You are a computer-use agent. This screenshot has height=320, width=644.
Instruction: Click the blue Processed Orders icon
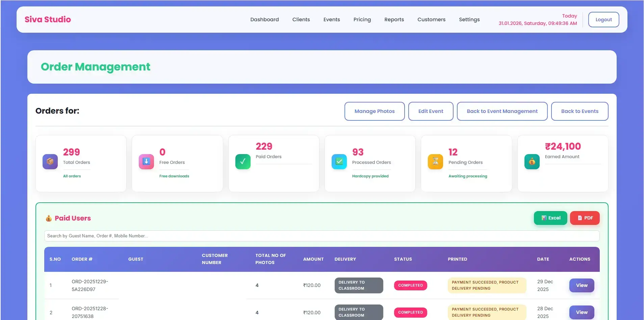coord(339,162)
